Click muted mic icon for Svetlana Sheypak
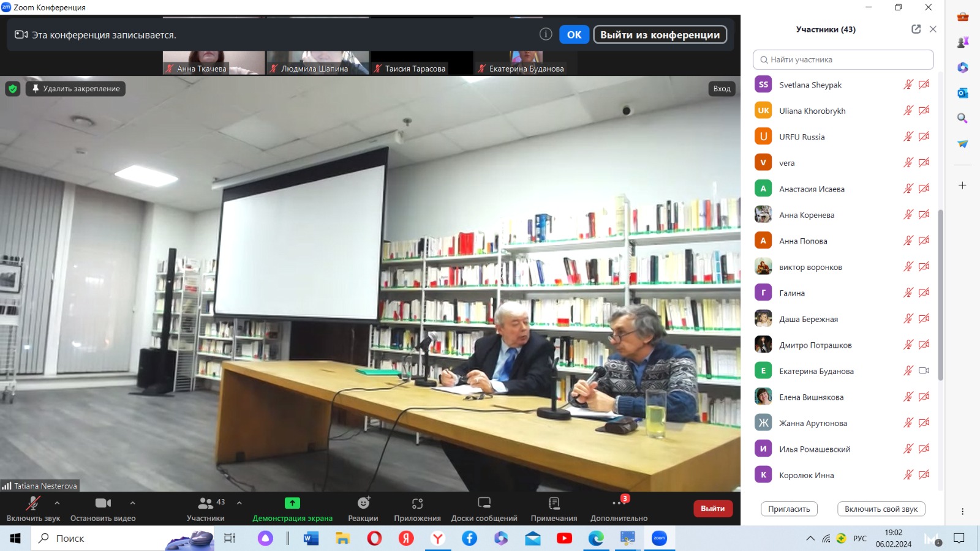Viewport: 980px width, 551px height. coord(908,84)
